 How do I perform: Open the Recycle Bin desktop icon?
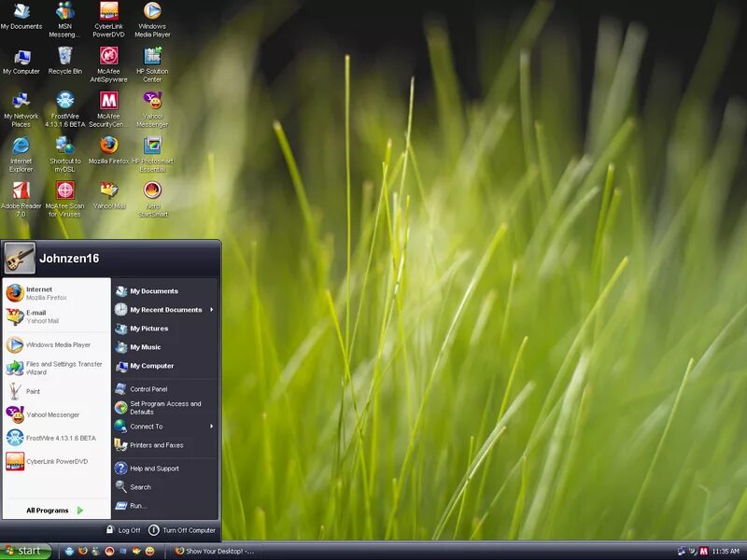[x=64, y=61]
